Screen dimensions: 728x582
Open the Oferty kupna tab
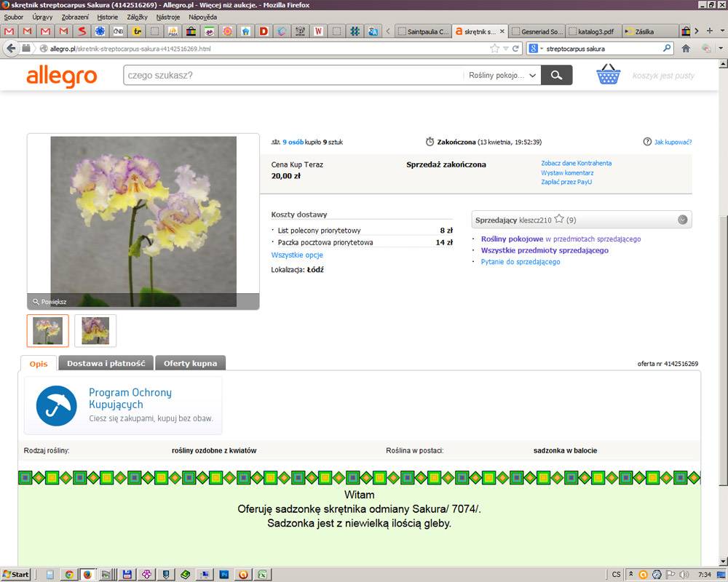pyautogui.click(x=190, y=364)
